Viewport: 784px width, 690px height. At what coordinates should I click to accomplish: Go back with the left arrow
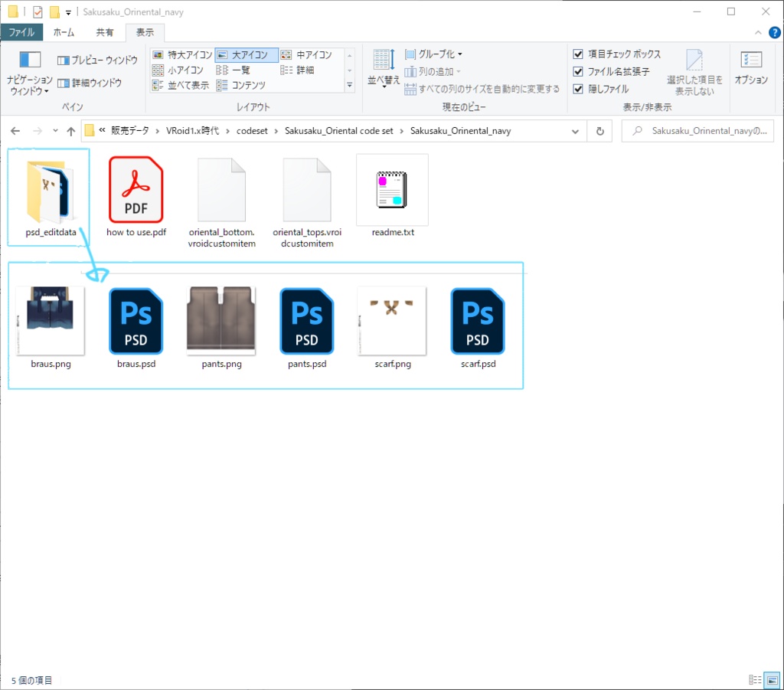click(15, 131)
